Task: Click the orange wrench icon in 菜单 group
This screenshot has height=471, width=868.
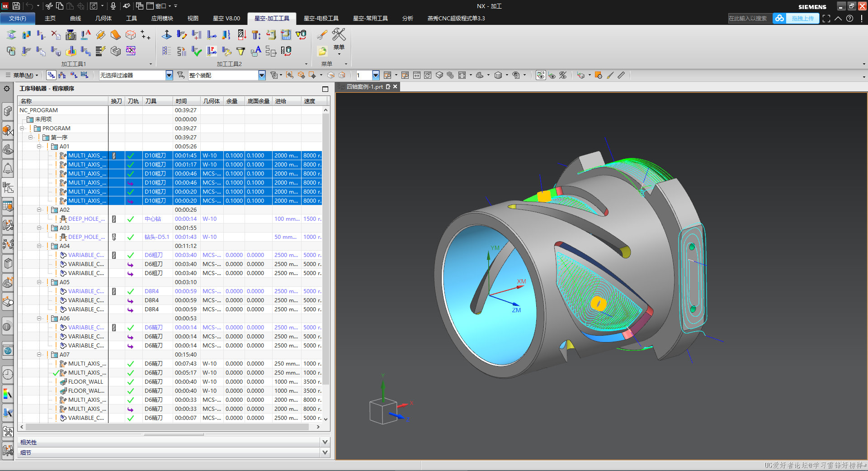Action: 322,35
